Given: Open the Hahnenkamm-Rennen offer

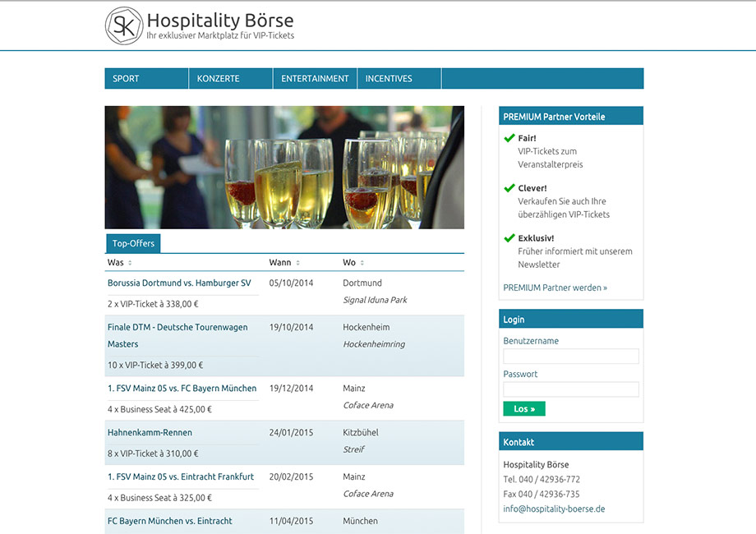Looking at the screenshot, I should point(150,432).
